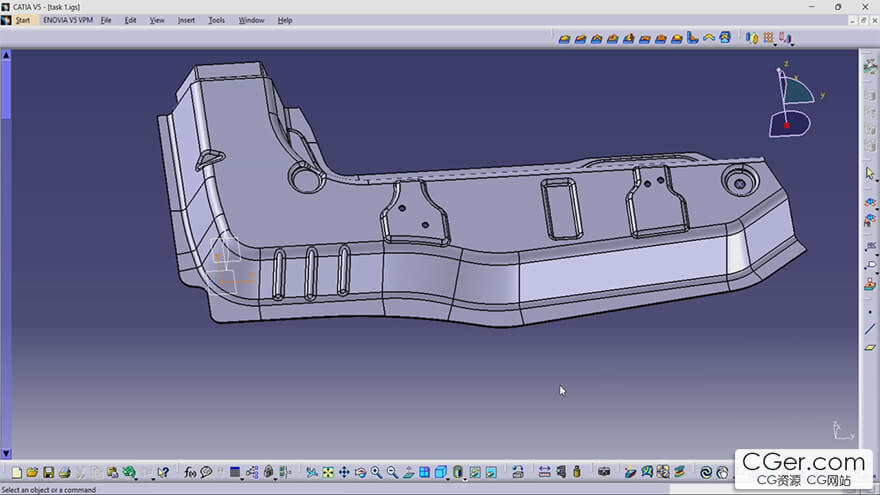Click the Print icon in bottom toolbar
The width and height of the screenshot is (880, 495).
(x=65, y=473)
